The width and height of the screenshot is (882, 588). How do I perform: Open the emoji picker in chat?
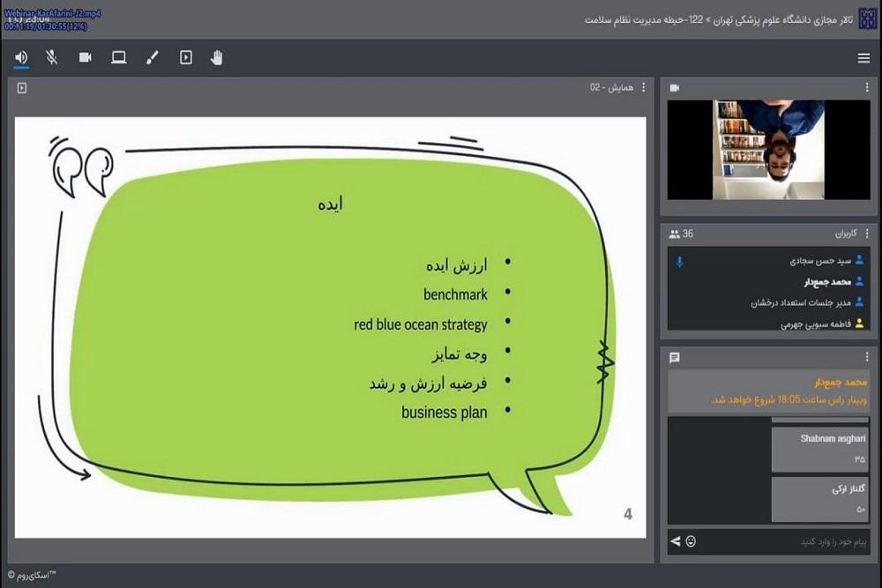click(691, 540)
